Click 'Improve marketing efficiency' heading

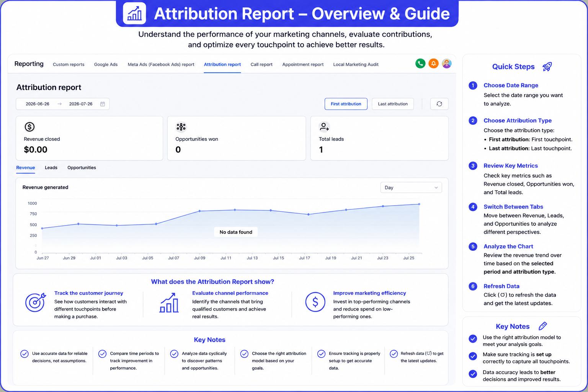pyautogui.click(x=369, y=293)
